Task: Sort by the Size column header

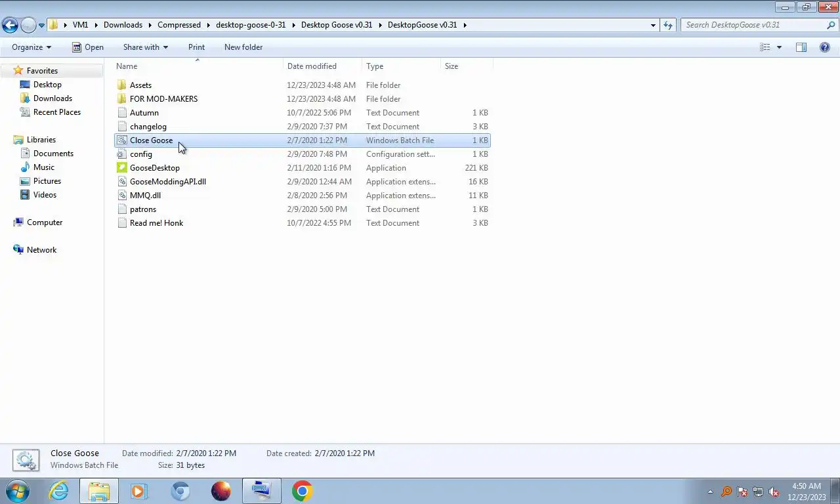Action: [x=467, y=66]
